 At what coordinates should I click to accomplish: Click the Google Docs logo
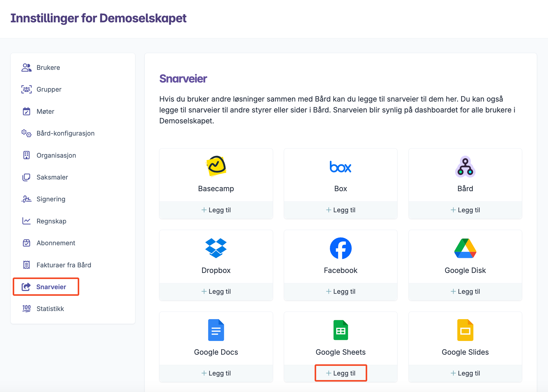[x=216, y=330]
